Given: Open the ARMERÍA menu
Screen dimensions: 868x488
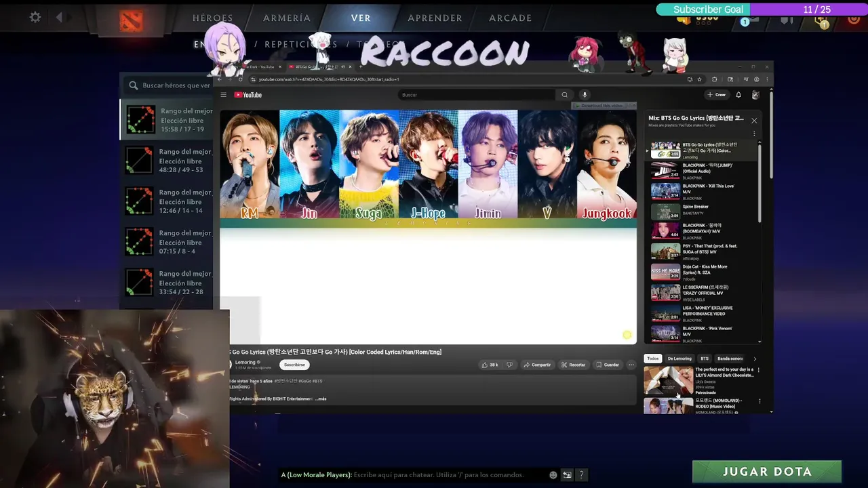Looking at the screenshot, I should tap(287, 18).
